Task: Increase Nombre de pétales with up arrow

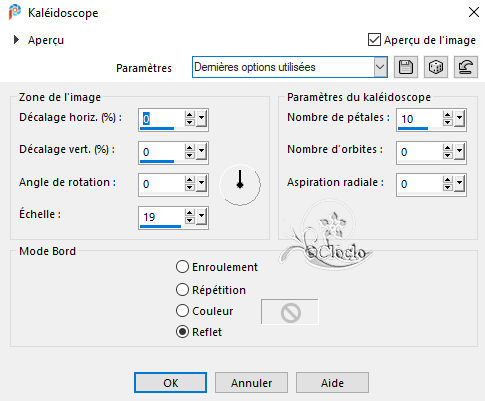Action: coord(447,115)
